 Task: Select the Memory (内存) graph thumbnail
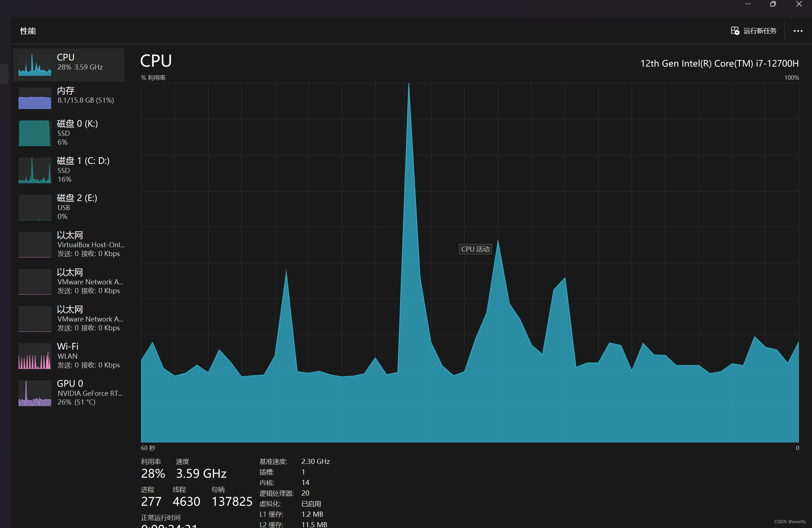[35, 98]
